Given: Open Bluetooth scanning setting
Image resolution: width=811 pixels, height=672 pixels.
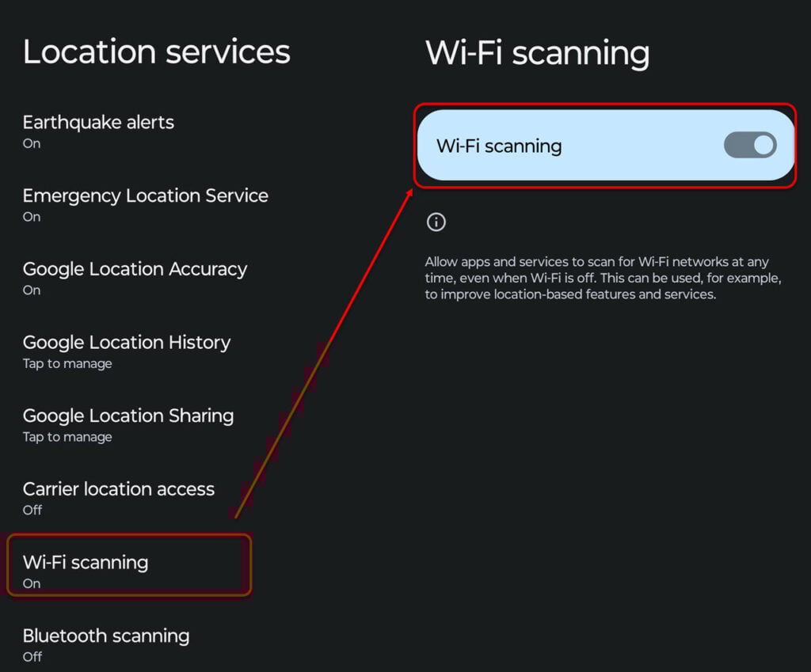Looking at the screenshot, I should tap(106, 646).
